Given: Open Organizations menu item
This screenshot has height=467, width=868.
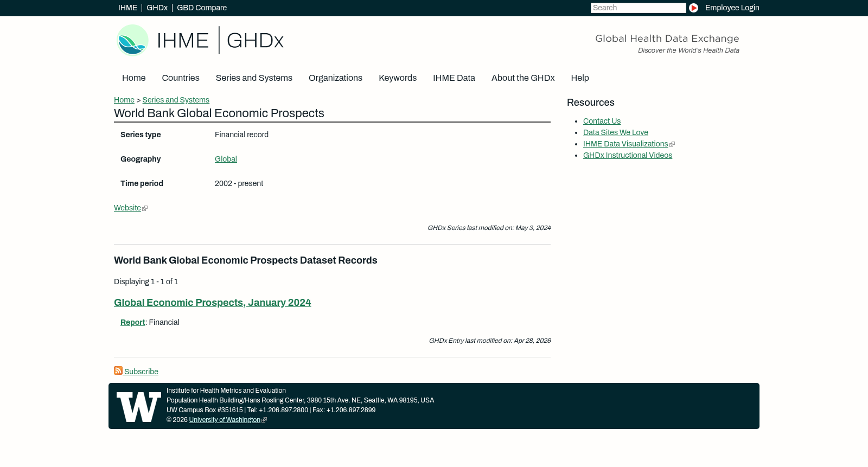Looking at the screenshot, I should [x=335, y=78].
